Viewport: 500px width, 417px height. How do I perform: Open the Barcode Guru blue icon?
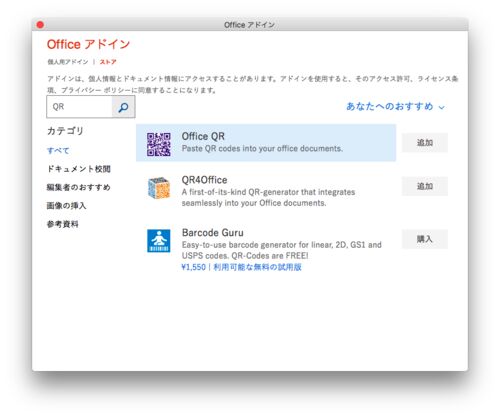pyautogui.click(x=159, y=241)
